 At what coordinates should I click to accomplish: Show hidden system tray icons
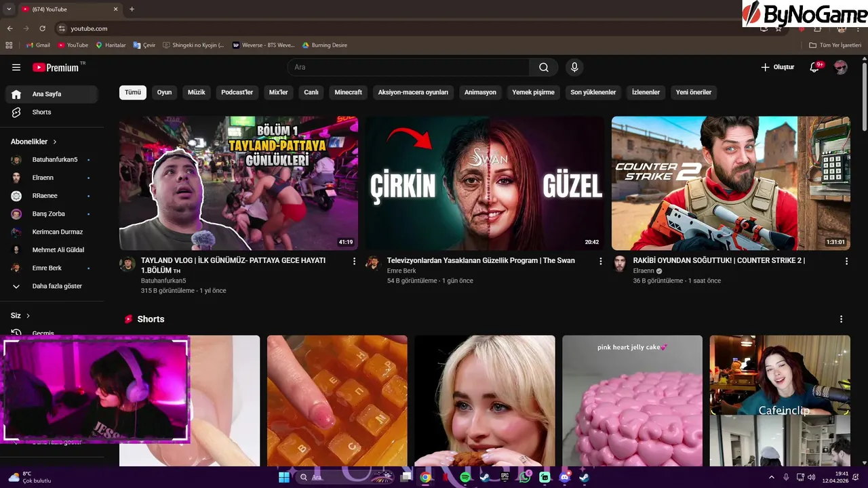coord(772,477)
